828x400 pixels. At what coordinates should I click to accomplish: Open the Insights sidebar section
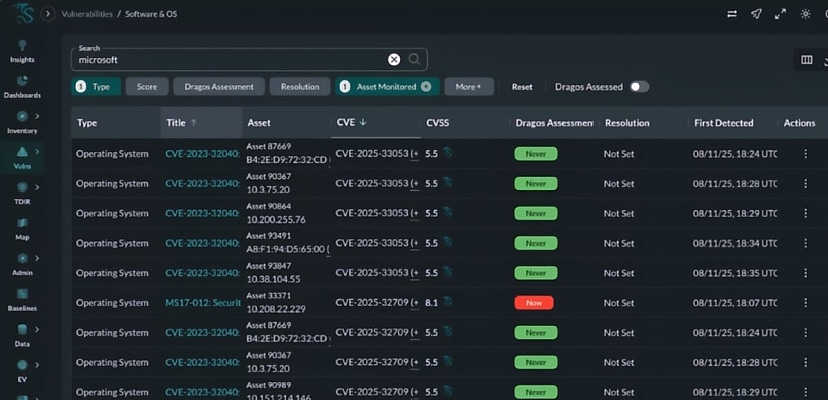[22, 52]
